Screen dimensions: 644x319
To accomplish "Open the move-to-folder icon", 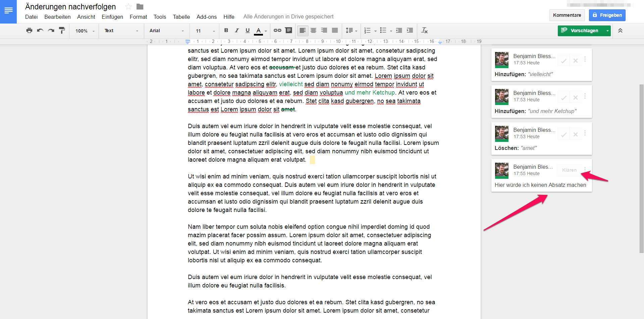I will click(x=140, y=7).
